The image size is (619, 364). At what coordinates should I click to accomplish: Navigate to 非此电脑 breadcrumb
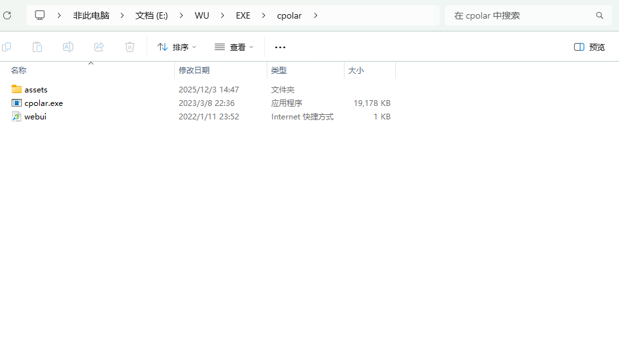click(x=91, y=15)
